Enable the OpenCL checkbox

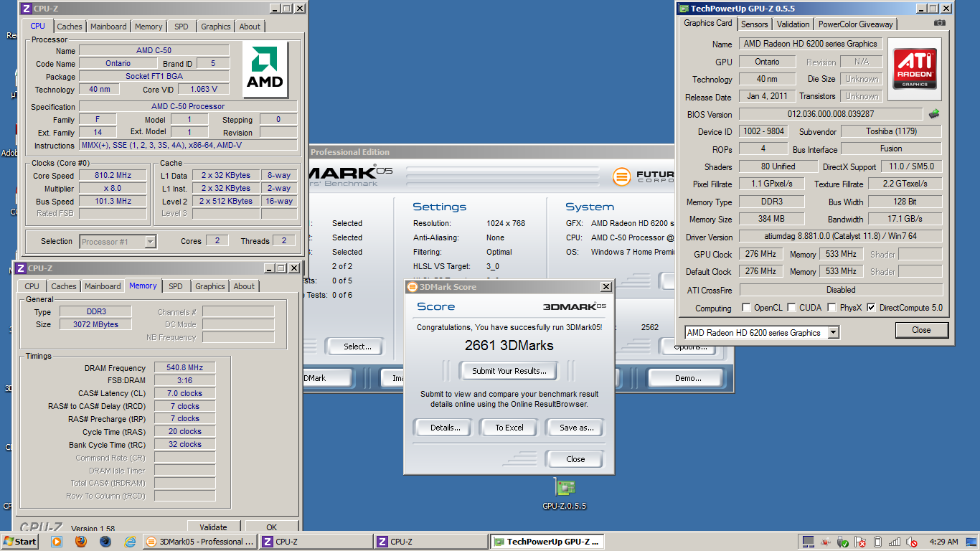tap(747, 308)
